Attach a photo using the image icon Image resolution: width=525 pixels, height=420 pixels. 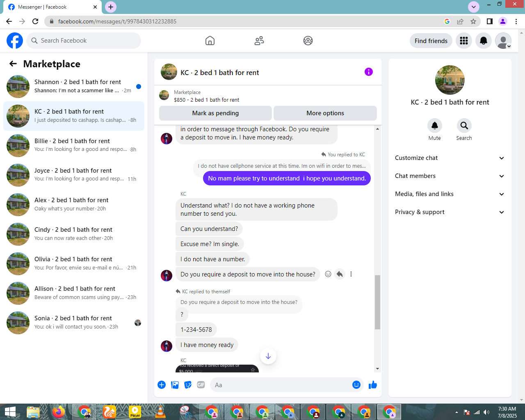pyautogui.click(x=175, y=385)
